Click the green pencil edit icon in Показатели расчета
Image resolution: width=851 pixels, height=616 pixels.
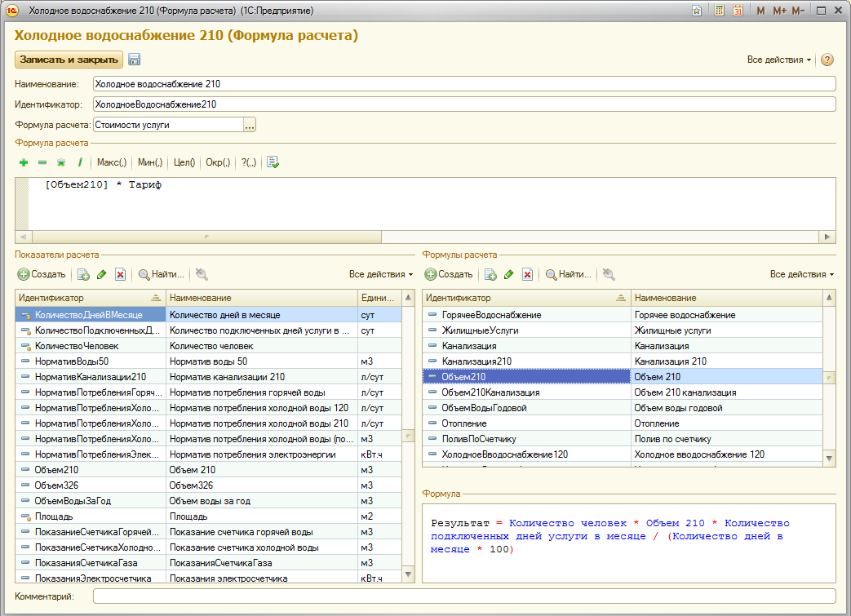102,275
